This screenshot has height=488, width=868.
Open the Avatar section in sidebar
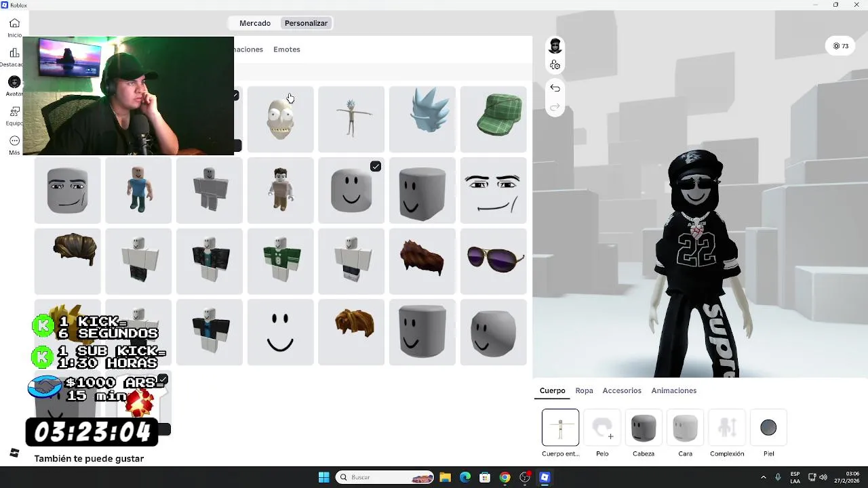click(14, 86)
